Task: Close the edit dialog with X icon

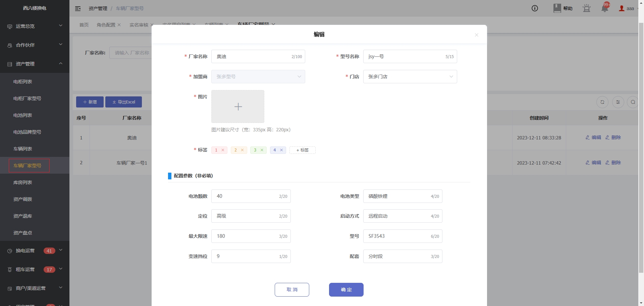Action: 476,35
